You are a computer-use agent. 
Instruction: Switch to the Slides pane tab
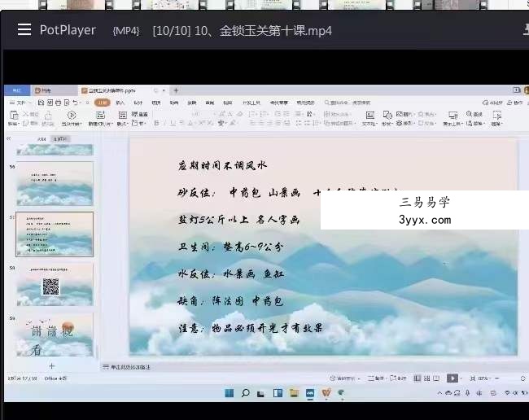coord(60,139)
